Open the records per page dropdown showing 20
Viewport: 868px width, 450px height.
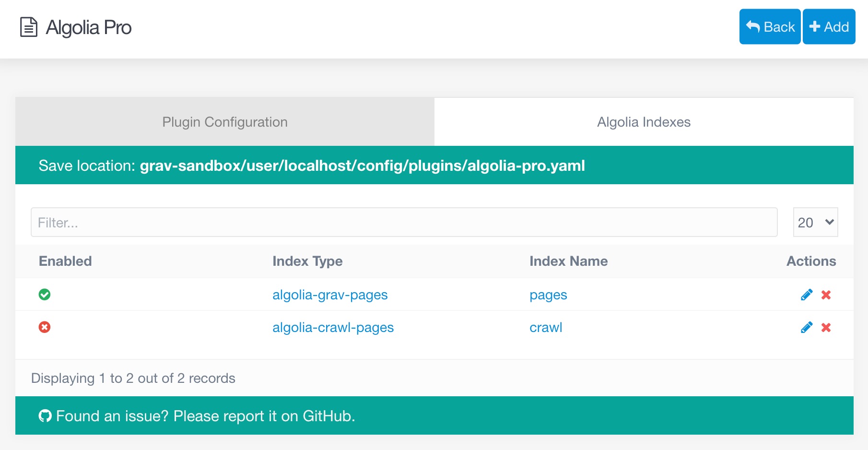pyautogui.click(x=815, y=222)
